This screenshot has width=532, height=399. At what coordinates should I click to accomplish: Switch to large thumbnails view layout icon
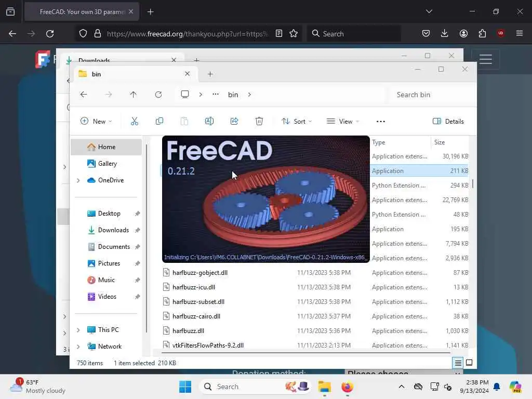(x=469, y=363)
